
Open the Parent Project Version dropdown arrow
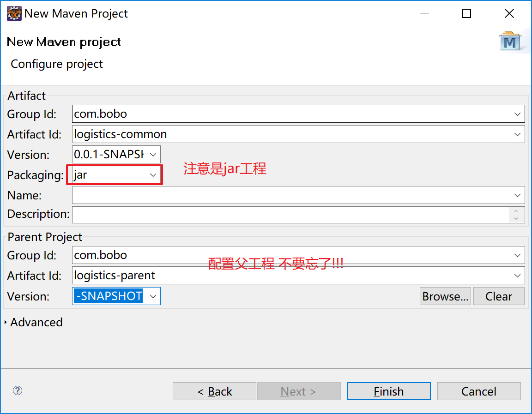(x=153, y=296)
